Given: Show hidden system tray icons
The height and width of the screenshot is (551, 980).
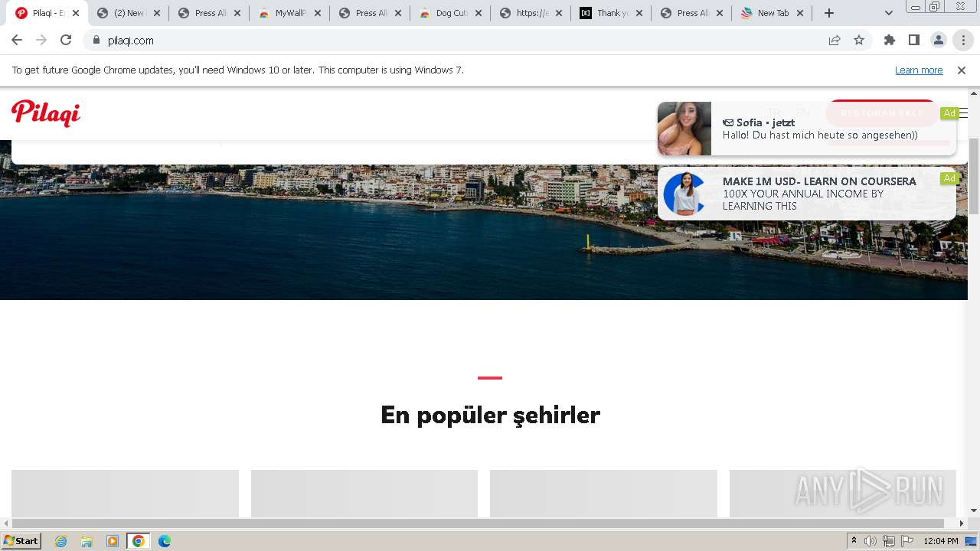Looking at the screenshot, I should (x=854, y=541).
